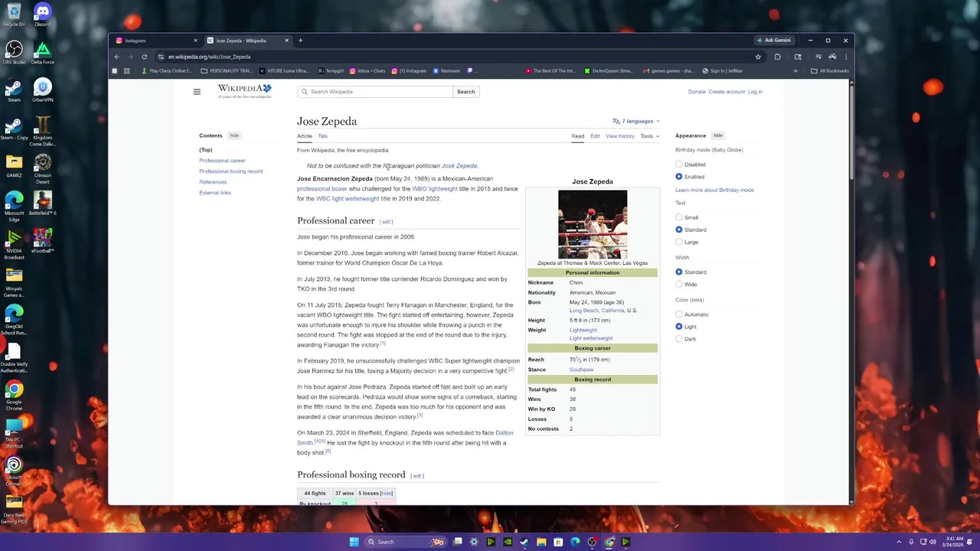Jump to Professional boxing record in contents

pyautogui.click(x=230, y=171)
